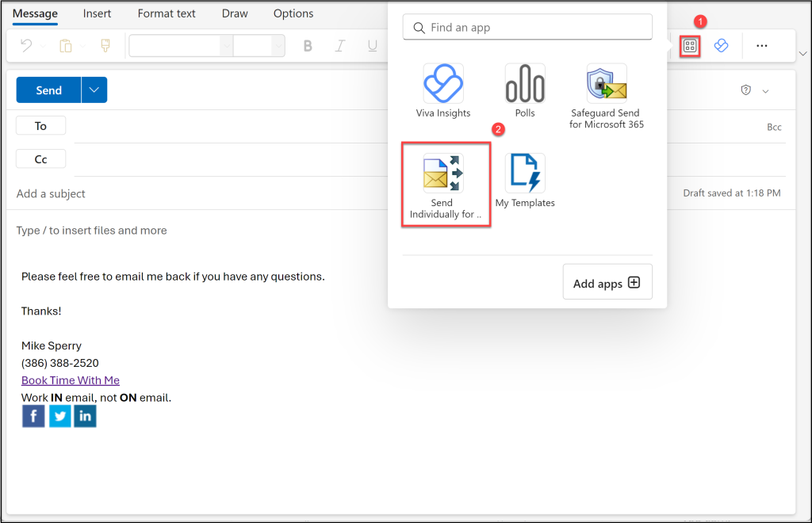The width and height of the screenshot is (812, 523).
Task: Toggle underline formatting
Action: pyautogui.click(x=371, y=46)
